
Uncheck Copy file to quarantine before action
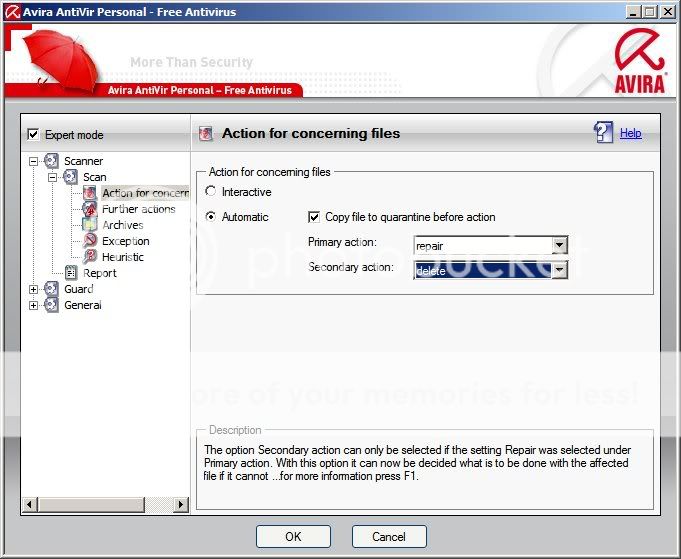click(314, 217)
